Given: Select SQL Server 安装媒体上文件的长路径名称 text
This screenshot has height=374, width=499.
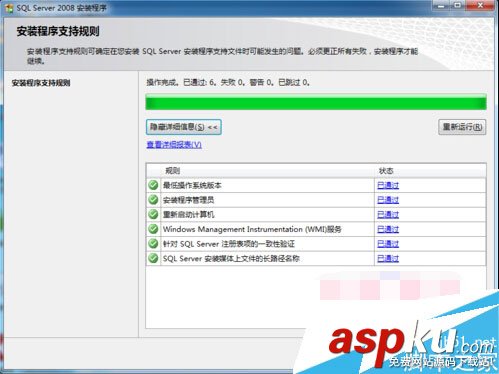Looking at the screenshot, I should 231,259.
